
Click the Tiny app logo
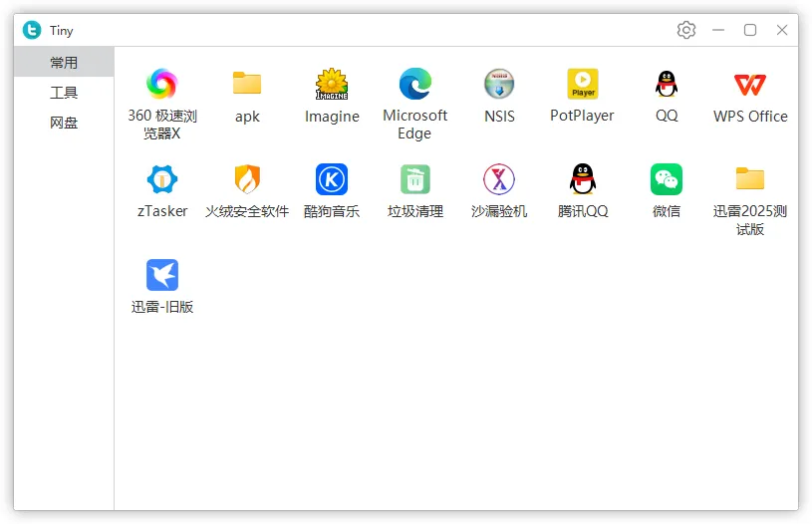coord(32,30)
